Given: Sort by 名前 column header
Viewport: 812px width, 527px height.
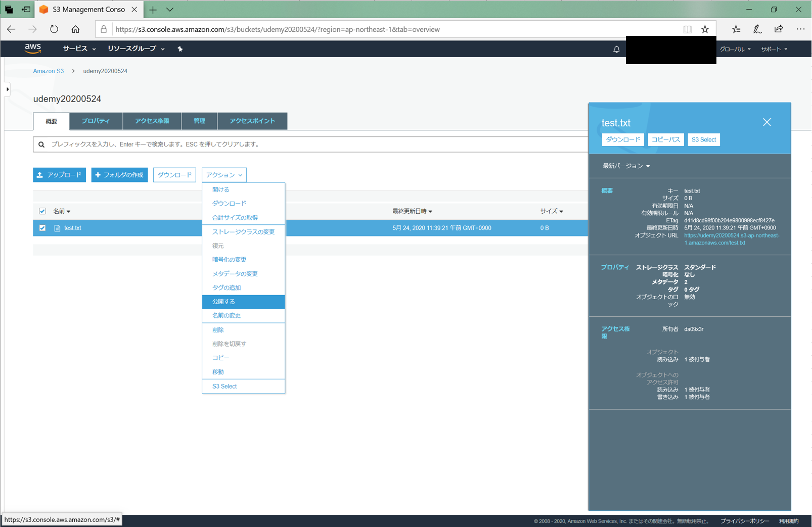Looking at the screenshot, I should [62, 211].
